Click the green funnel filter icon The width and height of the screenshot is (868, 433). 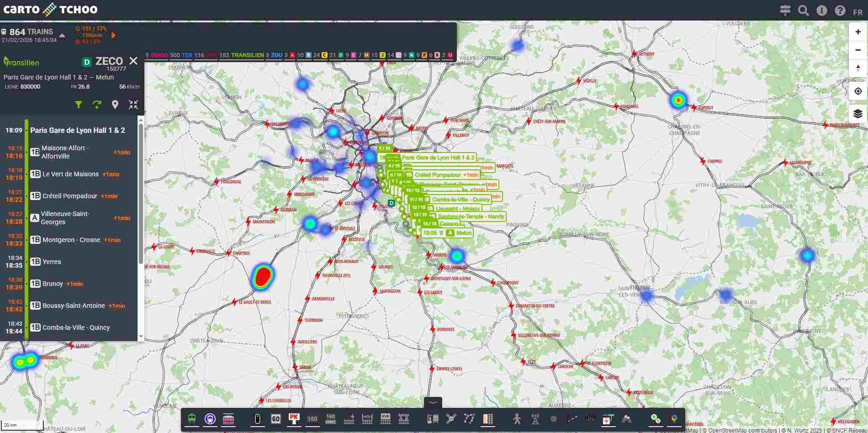coord(79,105)
